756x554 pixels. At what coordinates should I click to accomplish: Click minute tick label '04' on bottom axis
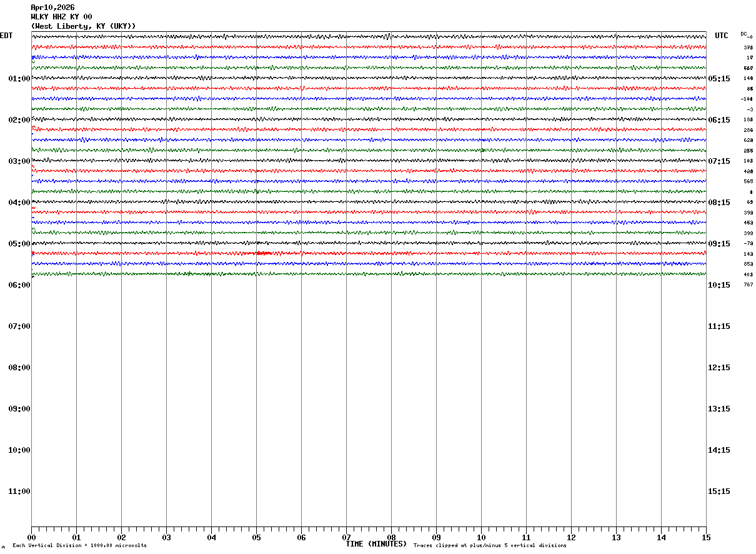tap(211, 538)
